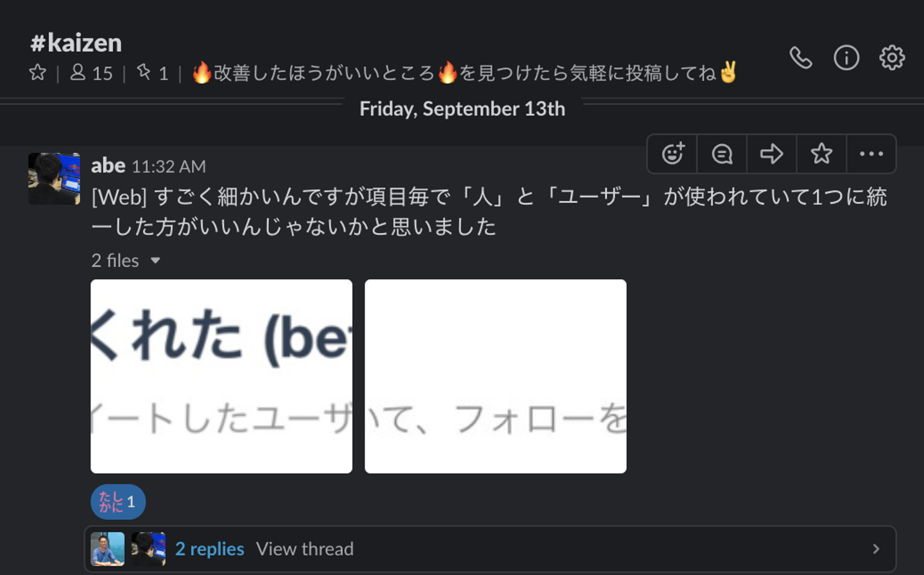
Task: Toggle the たしかに reaction
Action: tap(118, 502)
